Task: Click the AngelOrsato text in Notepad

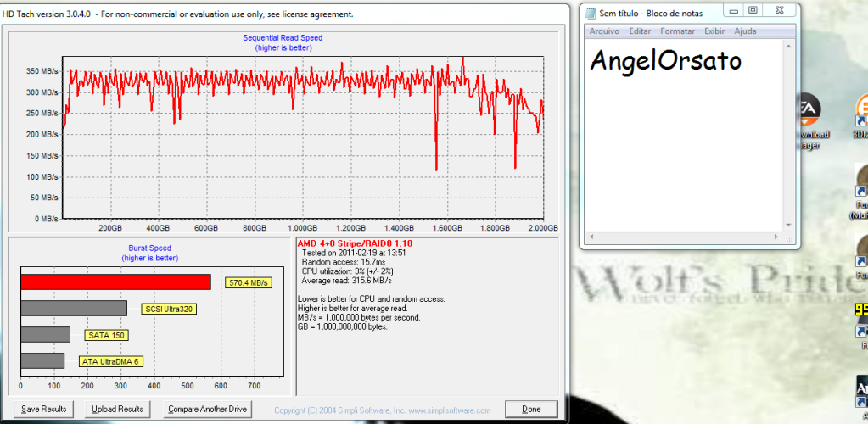Action: point(665,60)
